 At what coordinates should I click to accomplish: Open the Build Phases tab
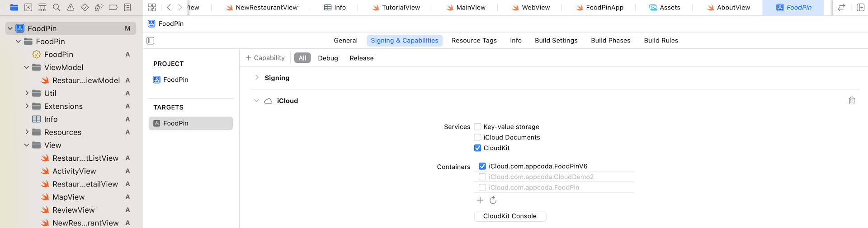[x=610, y=41]
